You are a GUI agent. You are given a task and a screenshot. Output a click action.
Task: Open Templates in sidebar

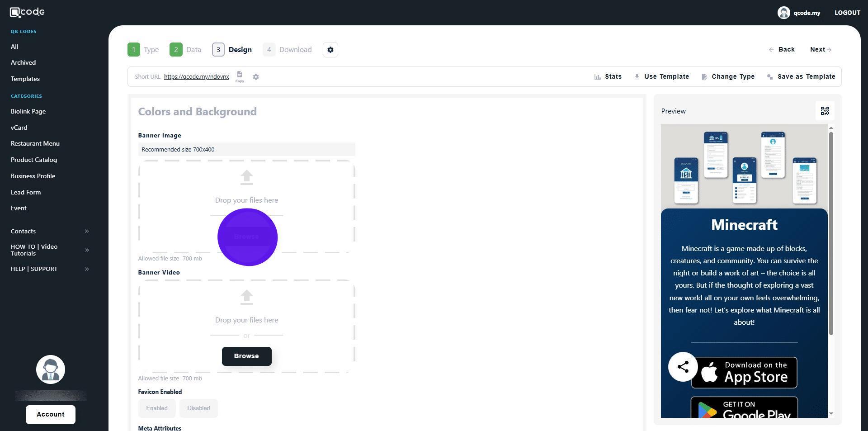pos(25,79)
